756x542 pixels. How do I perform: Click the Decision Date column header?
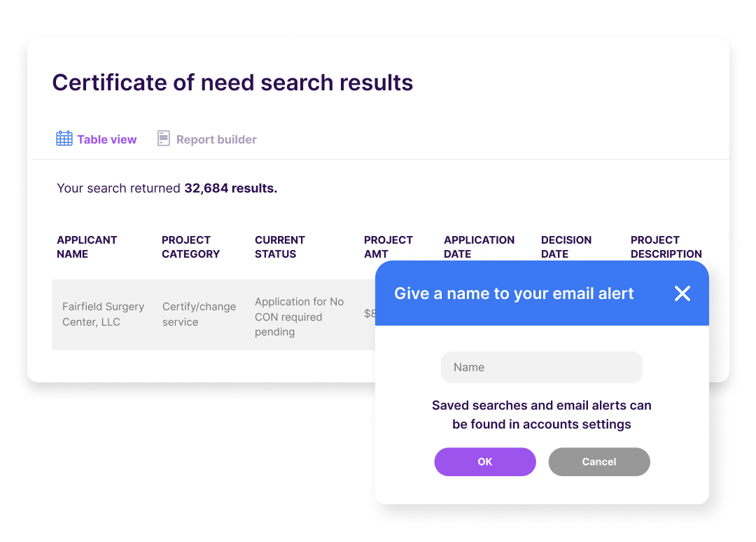(x=566, y=247)
